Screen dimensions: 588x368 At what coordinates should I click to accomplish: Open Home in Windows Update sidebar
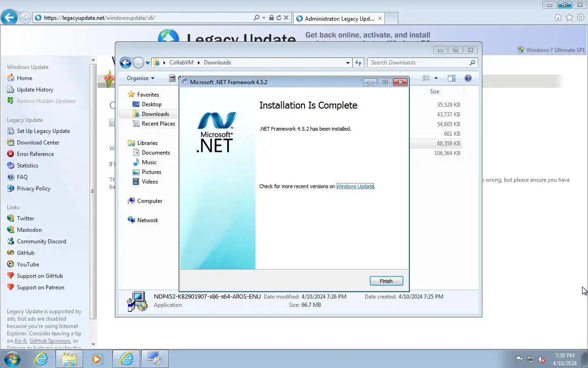coord(24,78)
